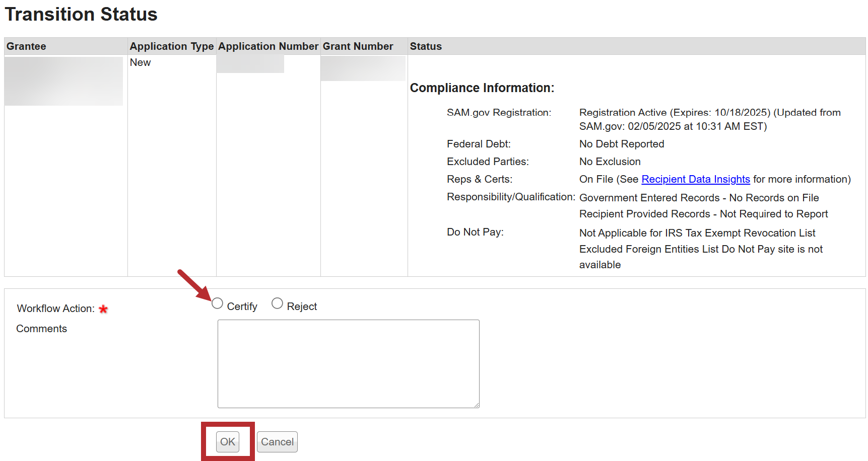Select the Certify radio button

coord(217,303)
